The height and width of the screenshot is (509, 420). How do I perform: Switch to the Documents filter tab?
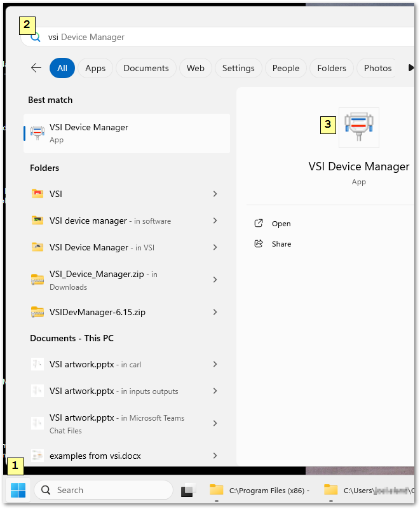tap(146, 68)
